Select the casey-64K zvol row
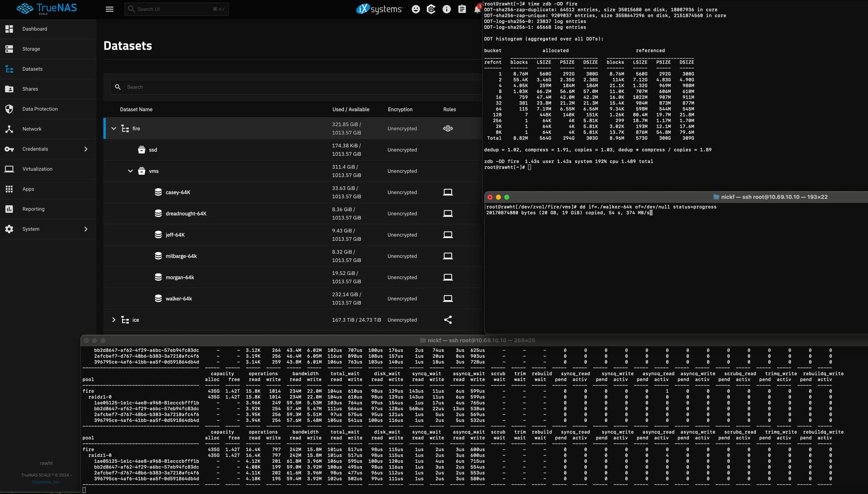 (178, 192)
